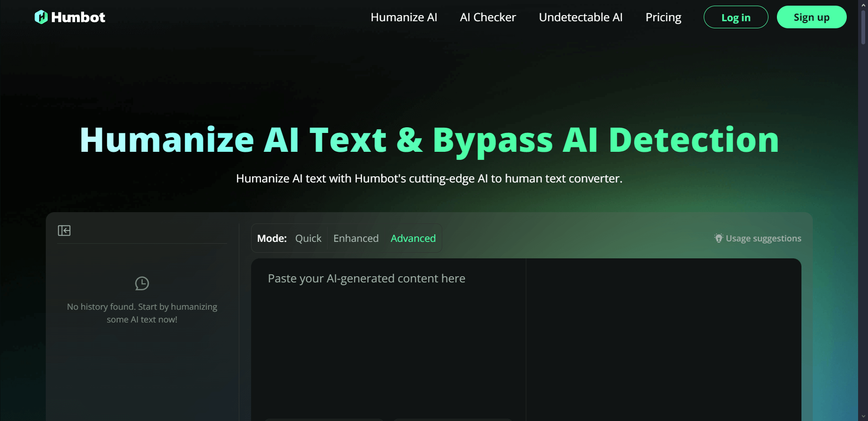Viewport: 868px width, 421px height.
Task: Open Usage suggestions link
Action: click(x=763, y=239)
